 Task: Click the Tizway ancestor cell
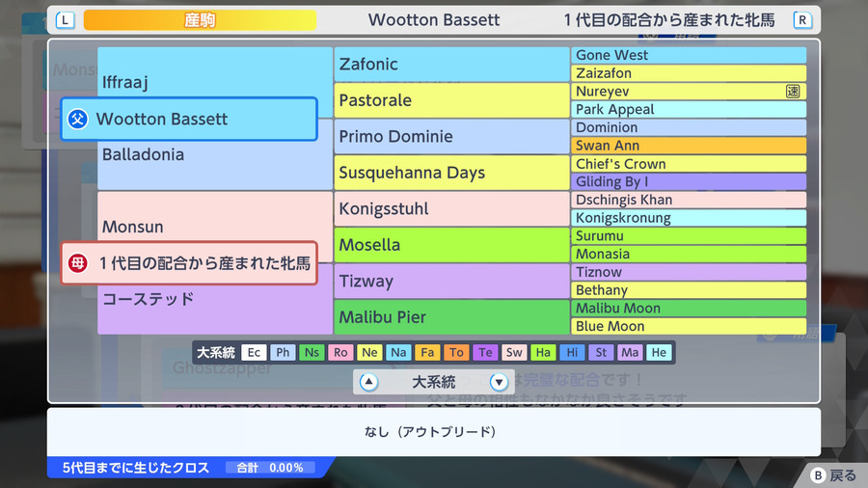pyautogui.click(x=451, y=281)
